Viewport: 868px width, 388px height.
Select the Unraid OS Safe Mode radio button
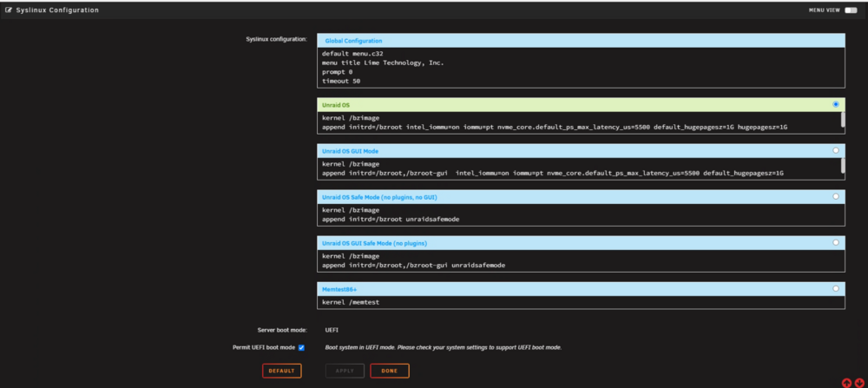tap(835, 196)
